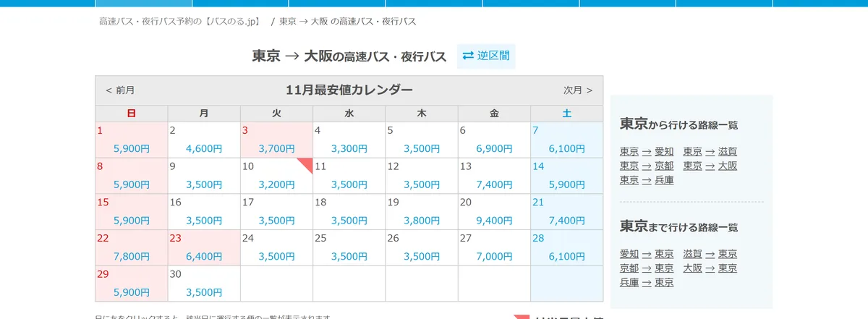Click the 逆区間 swap direction button
This screenshot has width=868, height=319.
[486, 56]
